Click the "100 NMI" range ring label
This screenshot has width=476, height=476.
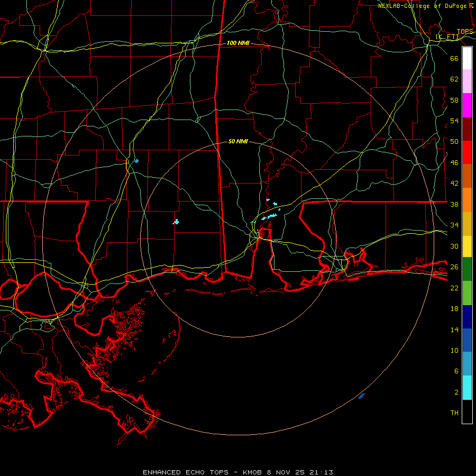point(238,43)
